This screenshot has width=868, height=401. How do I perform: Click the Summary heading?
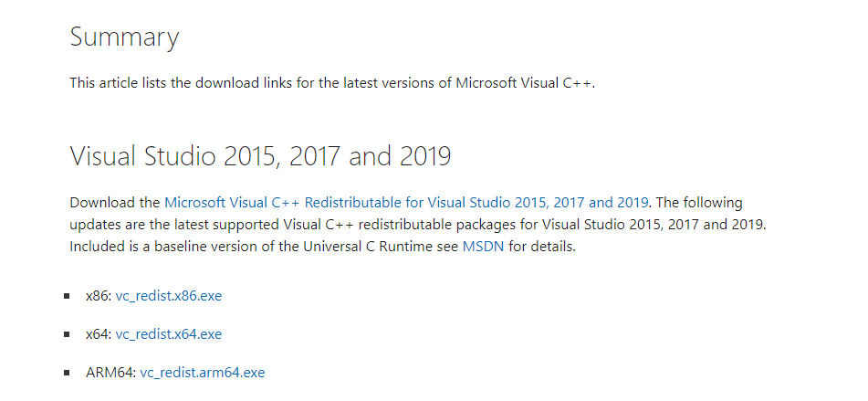[x=124, y=37]
